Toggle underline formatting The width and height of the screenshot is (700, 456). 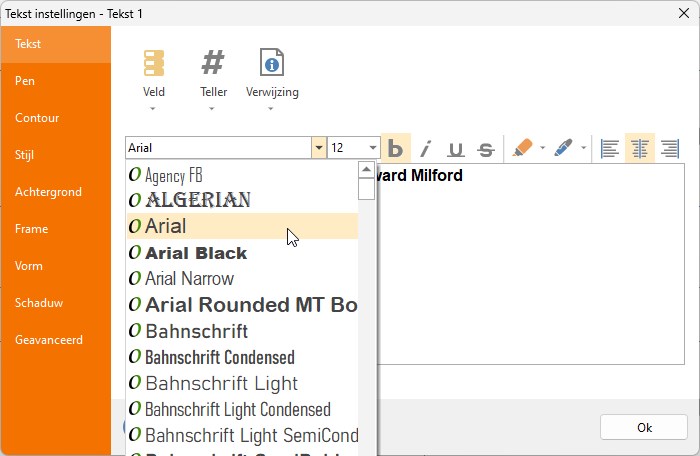456,148
